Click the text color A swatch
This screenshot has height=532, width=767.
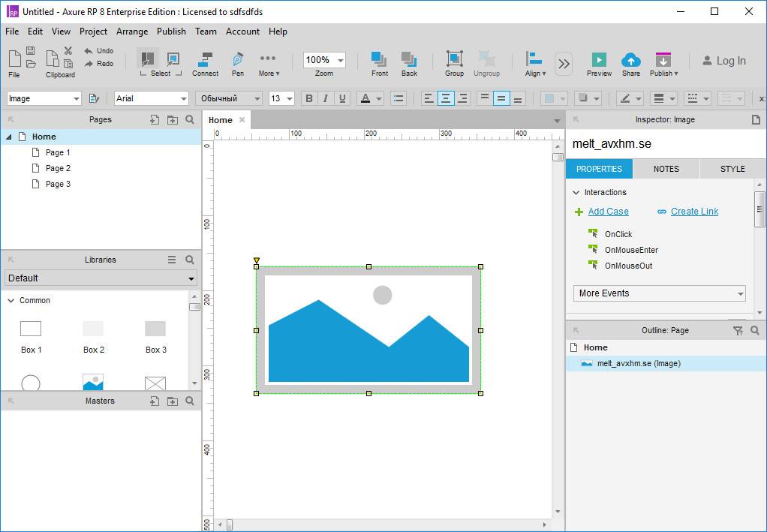[365, 98]
